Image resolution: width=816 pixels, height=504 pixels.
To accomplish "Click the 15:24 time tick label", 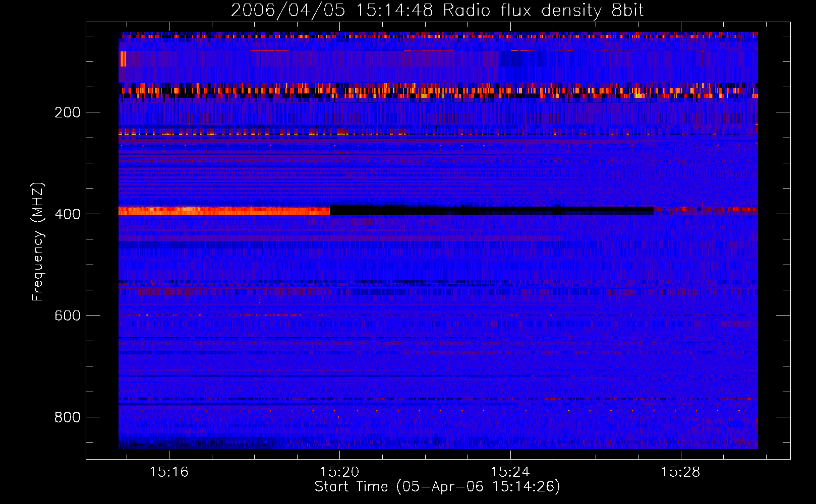I will 510,472.
